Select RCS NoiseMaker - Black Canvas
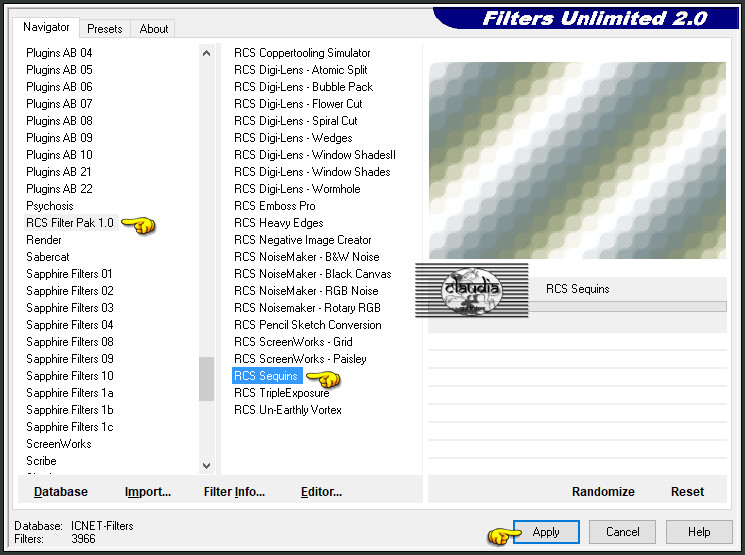Viewport: 745px width, 555px height. click(x=313, y=274)
